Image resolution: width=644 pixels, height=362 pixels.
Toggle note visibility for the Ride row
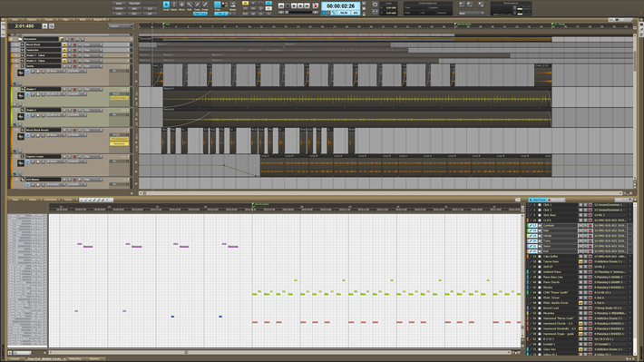(540, 230)
